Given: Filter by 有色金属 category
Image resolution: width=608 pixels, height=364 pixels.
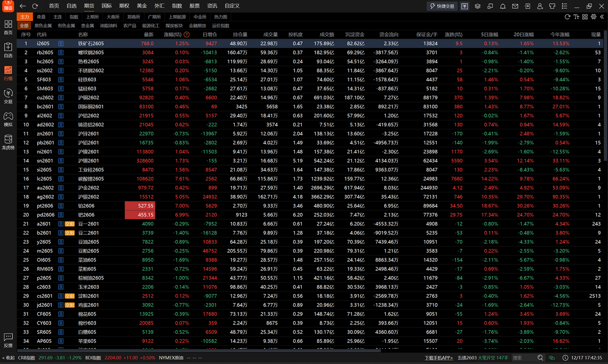Looking at the screenshot, I should coord(66,26).
